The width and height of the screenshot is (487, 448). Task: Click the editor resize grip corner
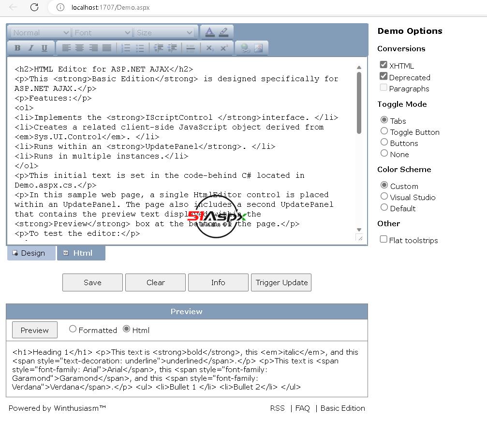coord(360,238)
